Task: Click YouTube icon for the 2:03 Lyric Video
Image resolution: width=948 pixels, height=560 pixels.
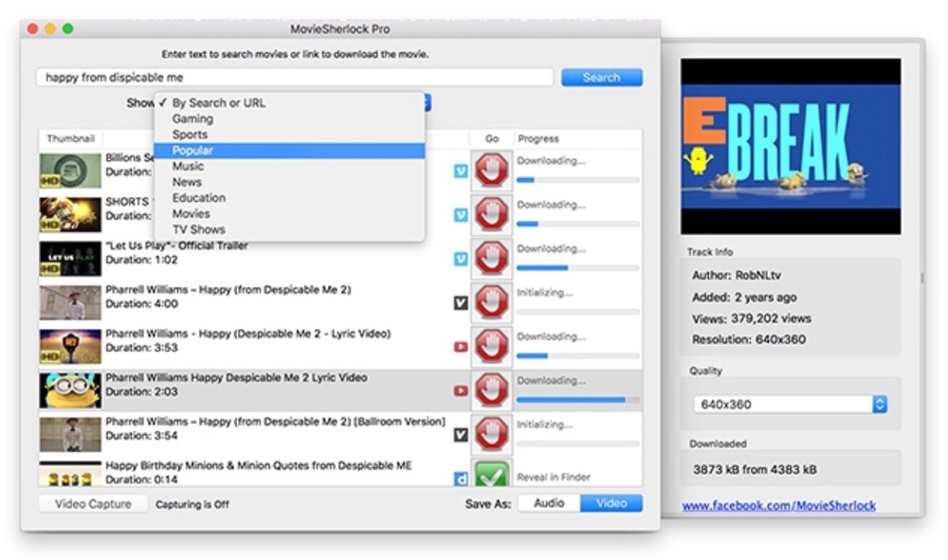Action: [x=461, y=390]
